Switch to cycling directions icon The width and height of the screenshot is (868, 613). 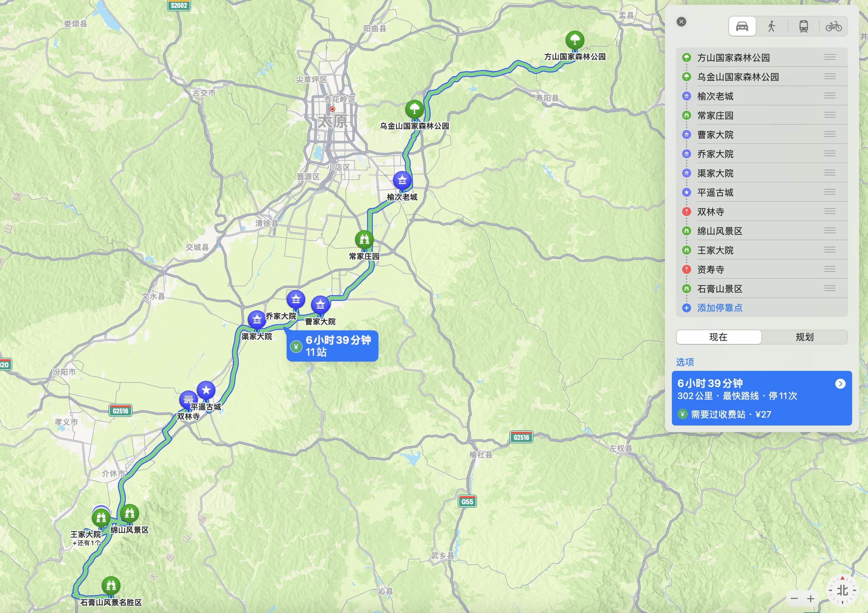coord(833,26)
